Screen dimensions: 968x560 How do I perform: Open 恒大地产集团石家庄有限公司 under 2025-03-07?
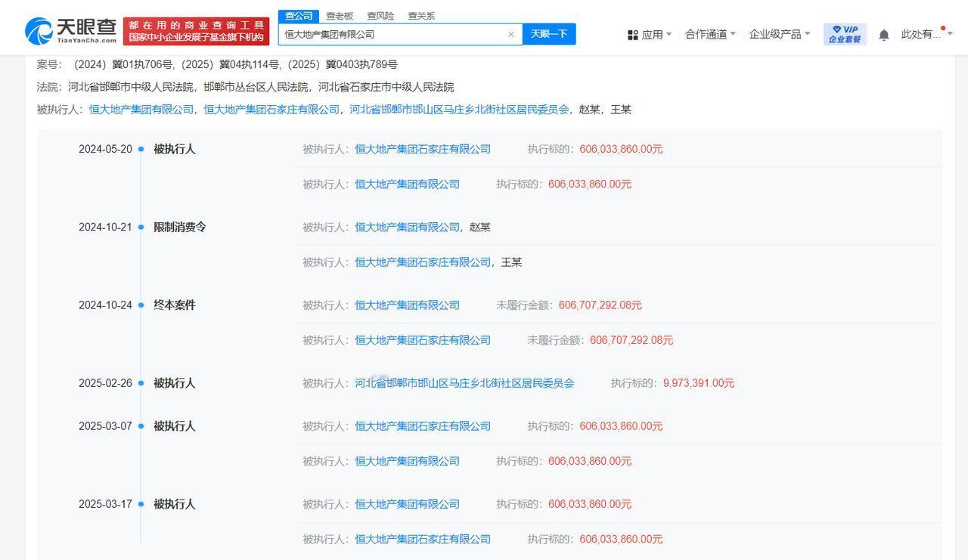423,426
